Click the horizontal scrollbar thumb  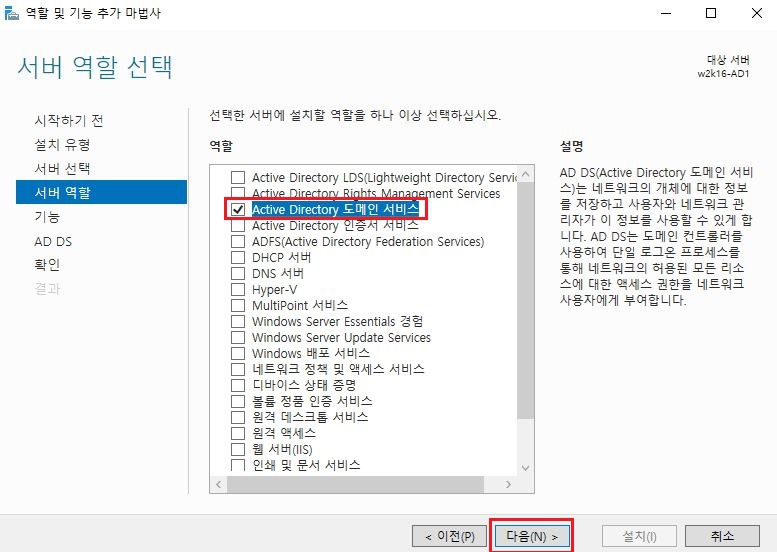coord(355,484)
